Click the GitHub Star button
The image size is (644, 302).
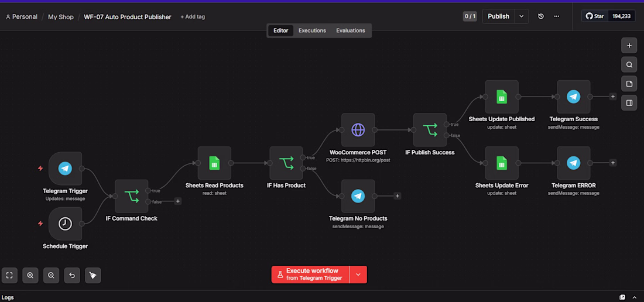coord(595,16)
